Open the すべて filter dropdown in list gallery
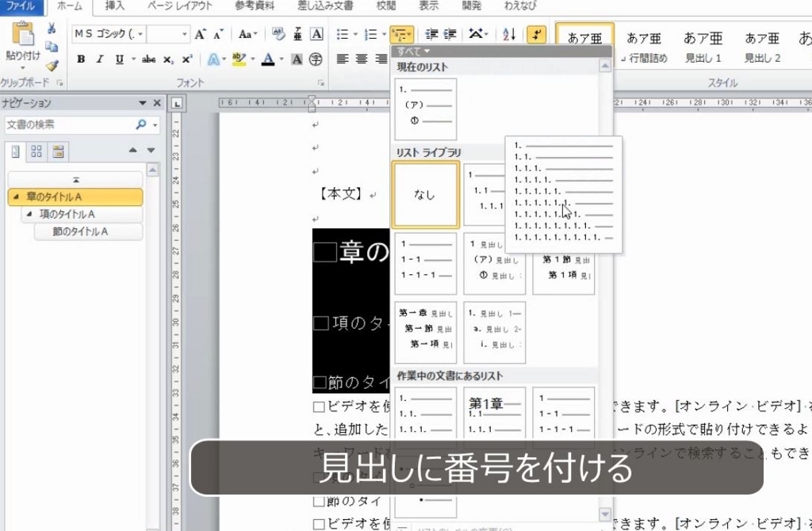The height and width of the screenshot is (531, 812). [x=412, y=52]
